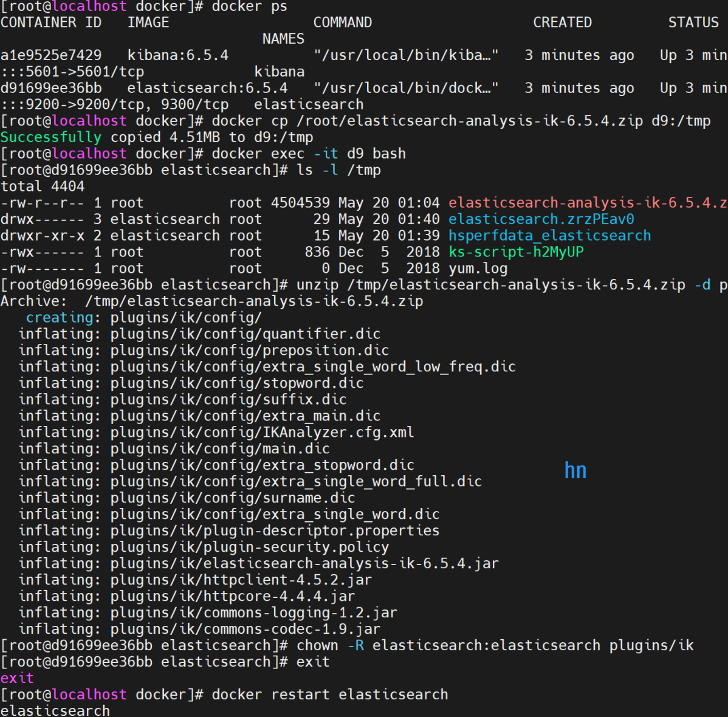This screenshot has width=728, height=717.
Task: Select the image name elasticsearch:6.5.4
Action: (208, 88)
